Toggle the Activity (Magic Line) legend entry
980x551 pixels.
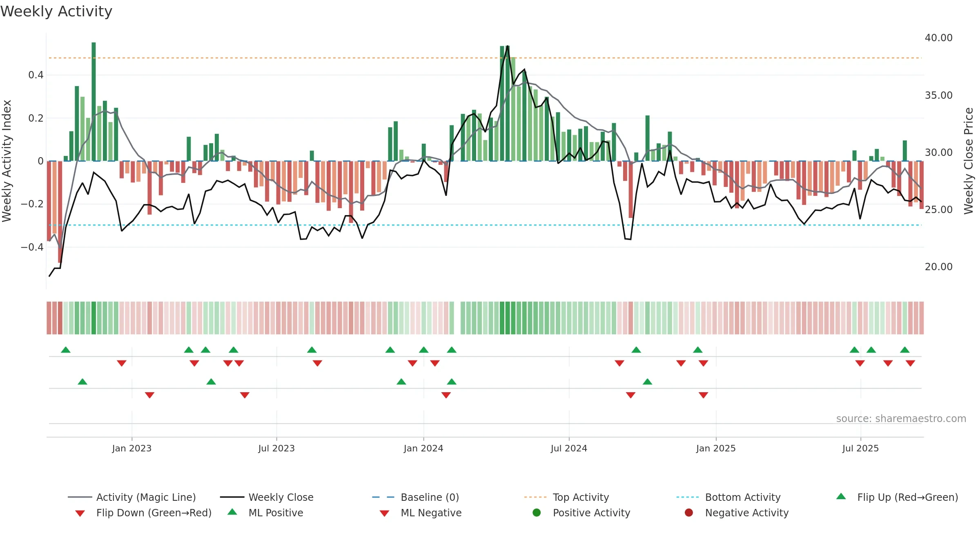132,497
